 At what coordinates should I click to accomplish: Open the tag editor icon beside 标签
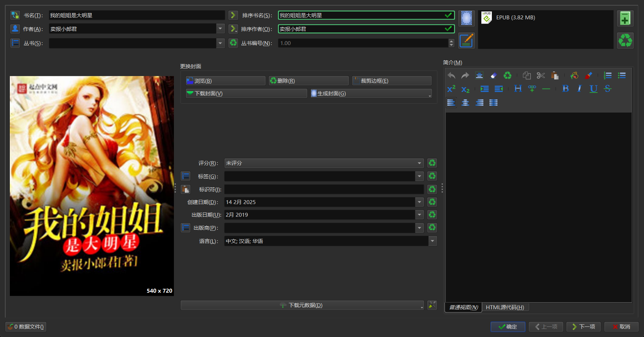pyautogui.click(x=186, y=176)
